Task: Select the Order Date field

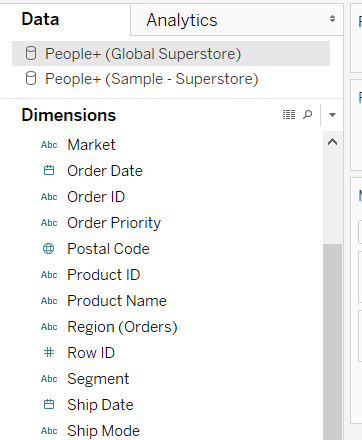Action: 105,171
